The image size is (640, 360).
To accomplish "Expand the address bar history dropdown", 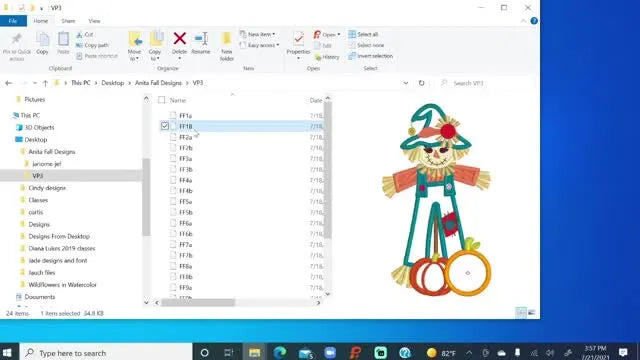I will pos(406,83).
